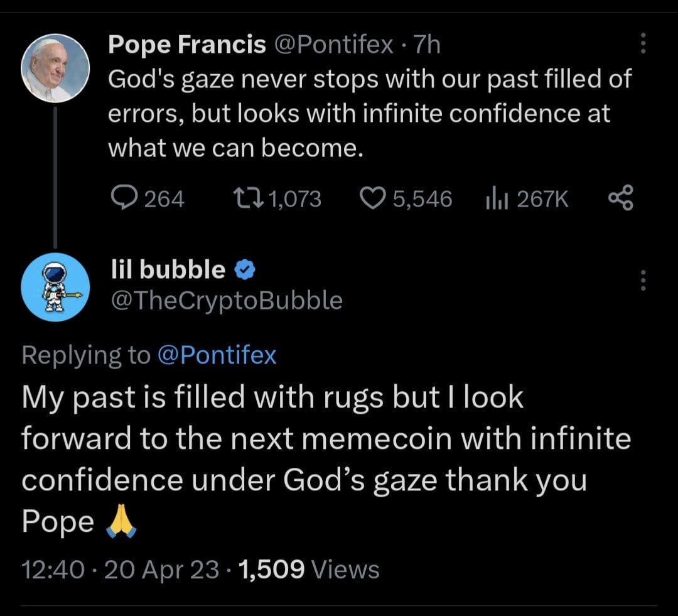
Task: Click the 12:40 · 20 Apr 23 timestamp
Action: coord(121,570)
